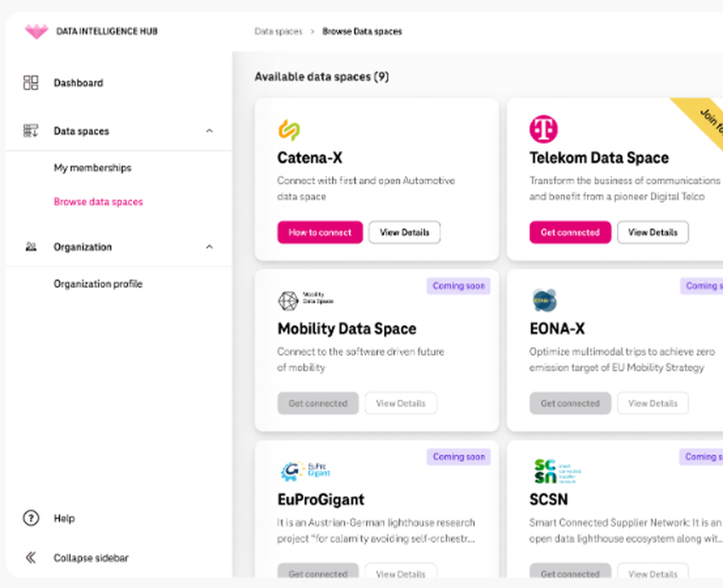Open the Help entry
The image size is (723, 588).
tap(64, 519)
